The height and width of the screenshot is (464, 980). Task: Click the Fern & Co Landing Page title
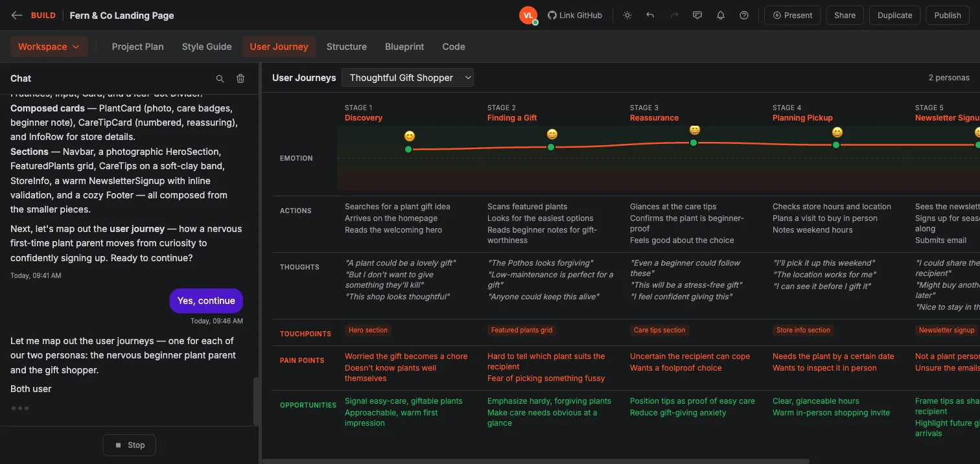(x=122, y=16)
